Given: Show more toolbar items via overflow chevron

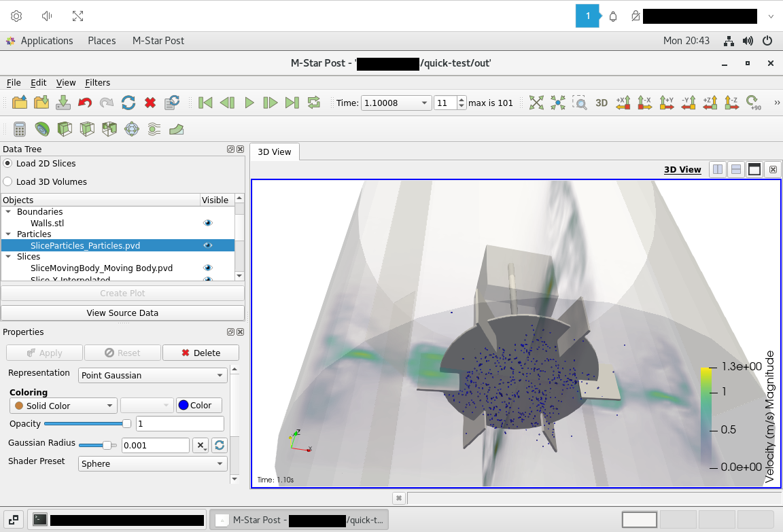Looking at the screenshot, I should click(777, 103).
